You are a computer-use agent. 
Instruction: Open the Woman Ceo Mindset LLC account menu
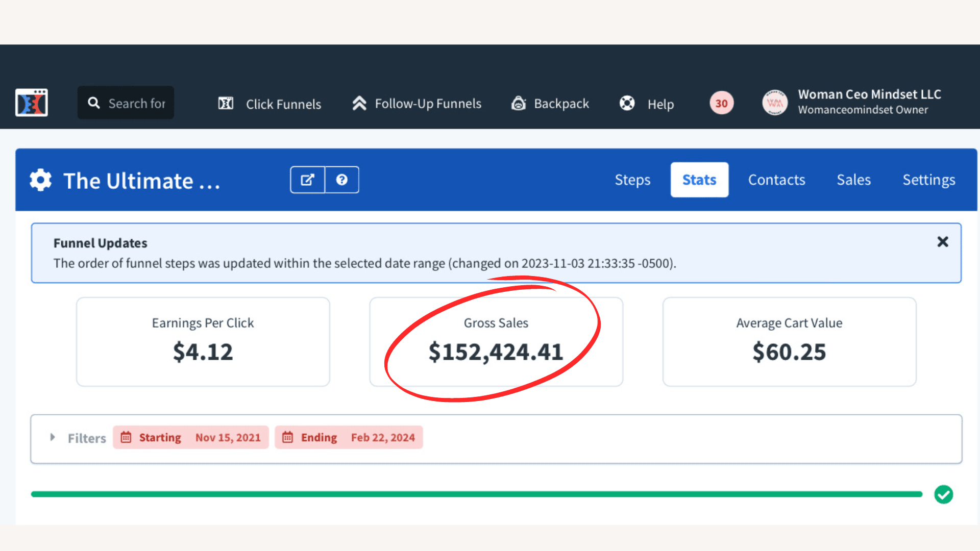(x=869, y=102)
